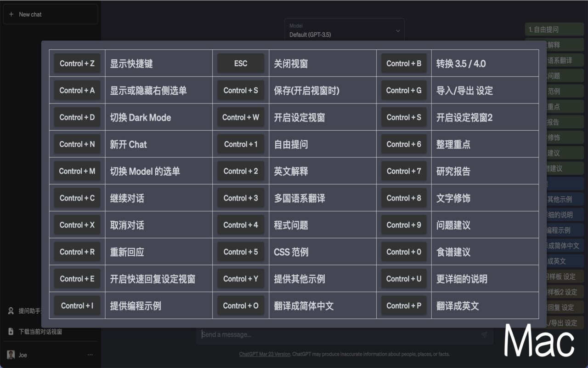This screenshot has width=588, height=368.
Task: Click the Control + E key label
Action: coord(77,279)
